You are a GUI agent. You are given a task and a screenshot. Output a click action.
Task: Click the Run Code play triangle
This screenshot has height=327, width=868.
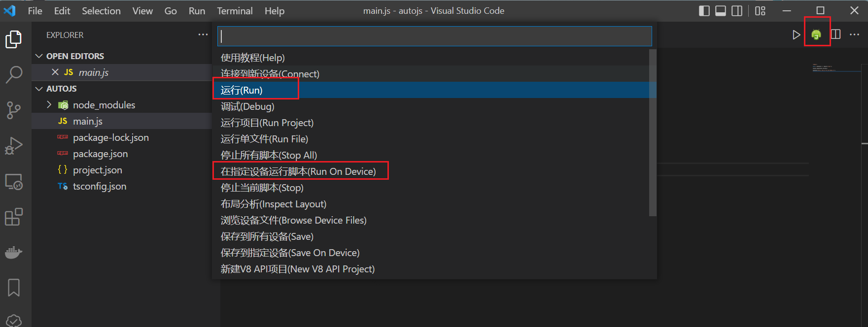[x=796, y=34]
